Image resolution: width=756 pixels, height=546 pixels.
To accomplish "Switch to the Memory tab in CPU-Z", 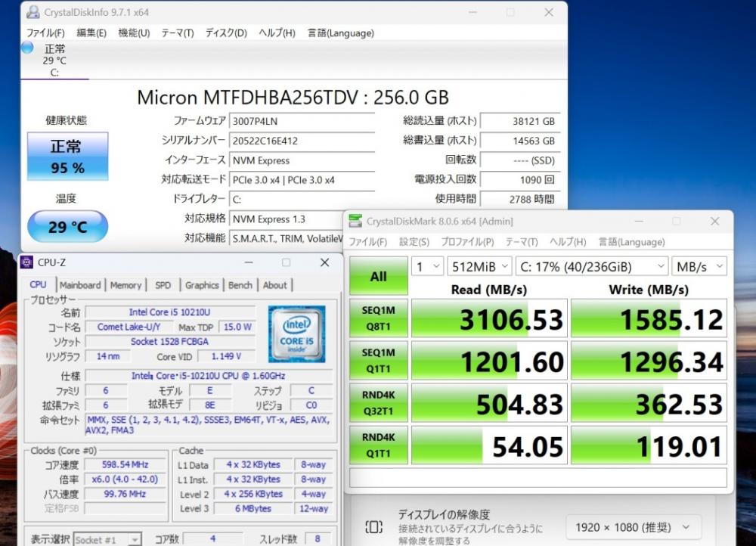I will tap(125, 285).
